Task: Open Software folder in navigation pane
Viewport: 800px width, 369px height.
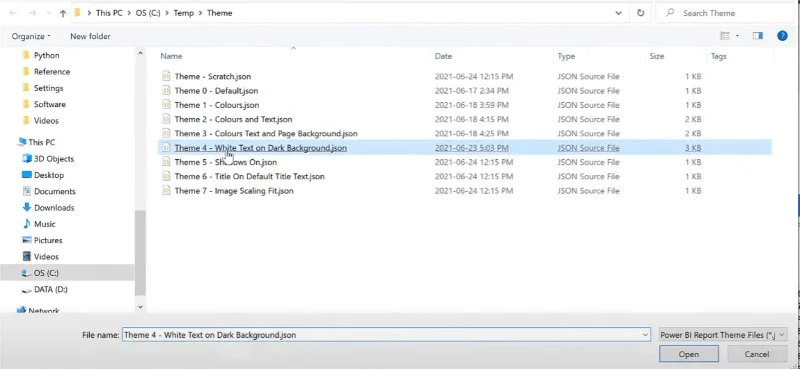Action: tap(49, 105)
